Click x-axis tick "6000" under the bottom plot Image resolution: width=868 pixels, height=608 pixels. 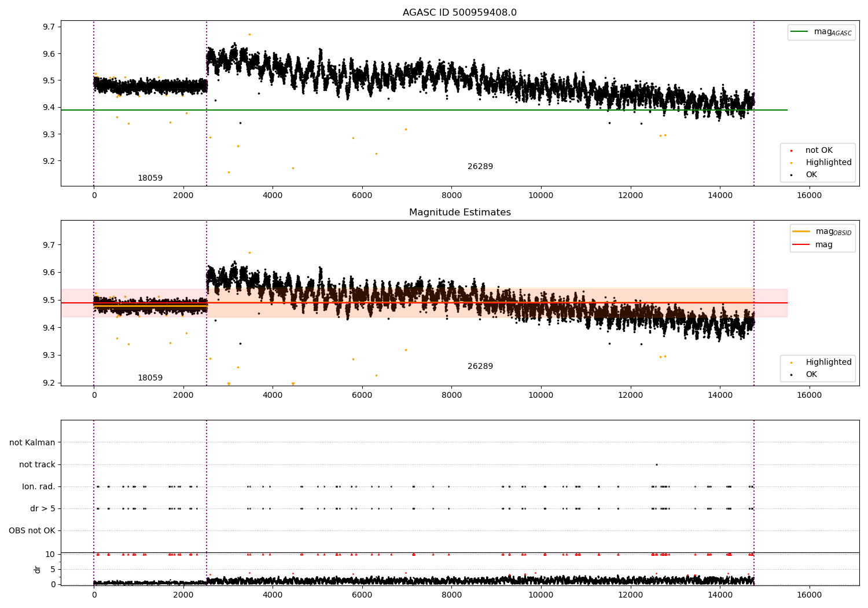point(362,595)
